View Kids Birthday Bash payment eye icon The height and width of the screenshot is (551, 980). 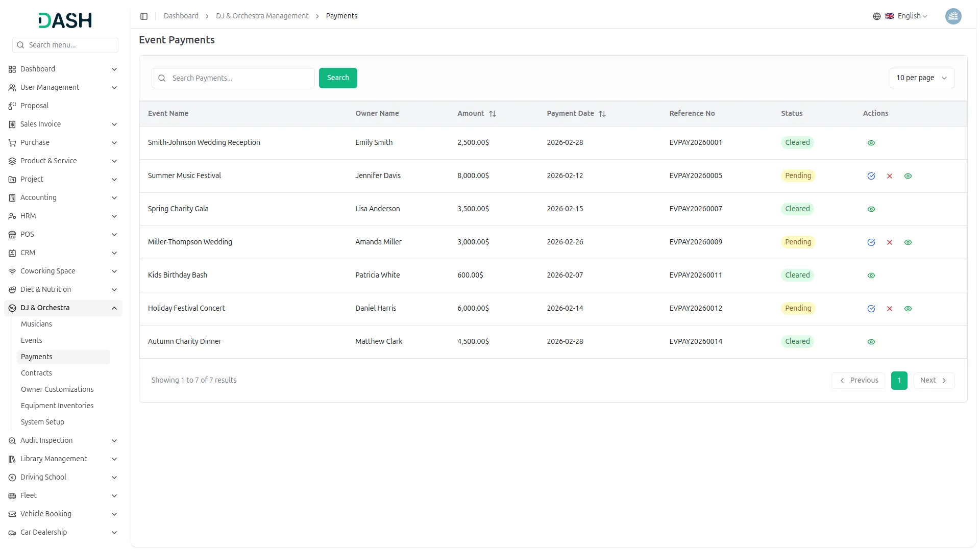coord(871,275)
